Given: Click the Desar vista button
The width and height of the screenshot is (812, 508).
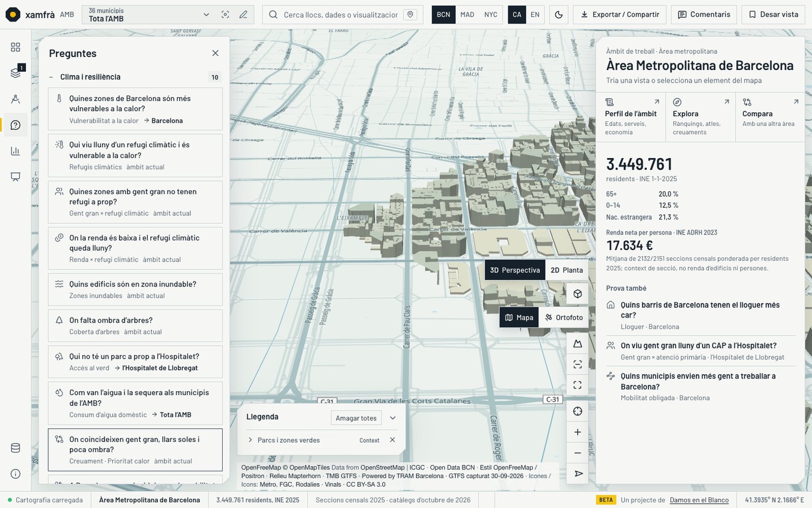Looking at the screenshot, I should [774, 15].
